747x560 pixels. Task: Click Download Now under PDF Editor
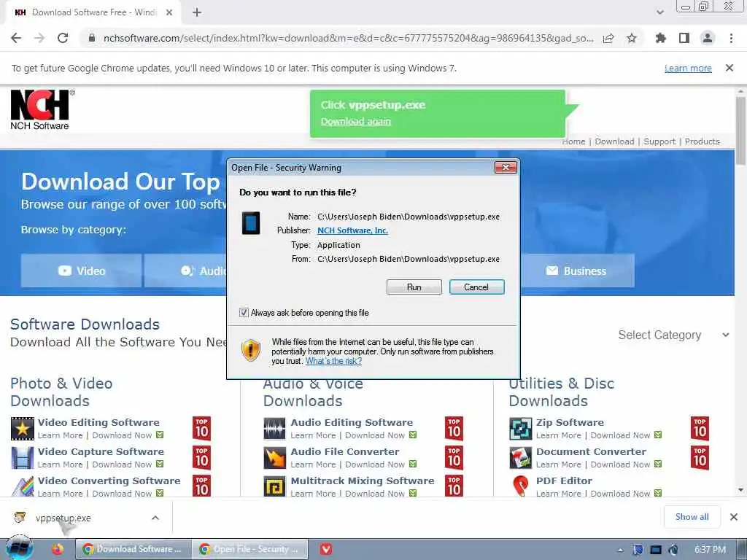point(620,494)
